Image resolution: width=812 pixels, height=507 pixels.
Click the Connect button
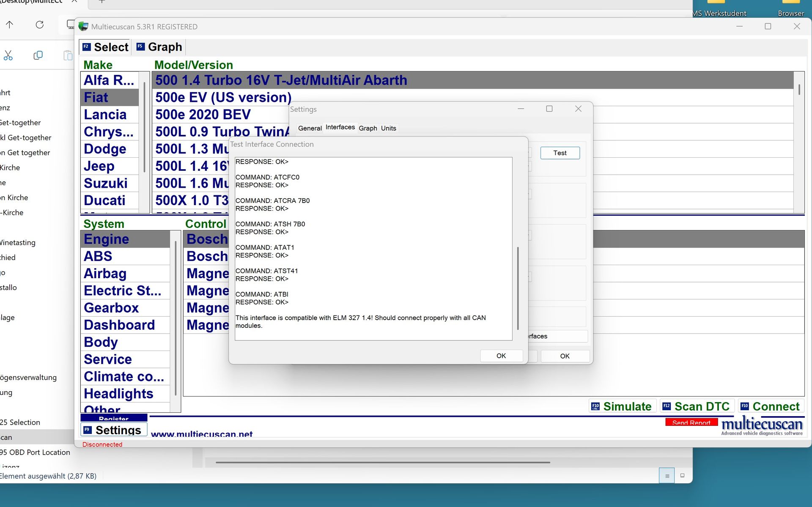click(x=770, y=406)
